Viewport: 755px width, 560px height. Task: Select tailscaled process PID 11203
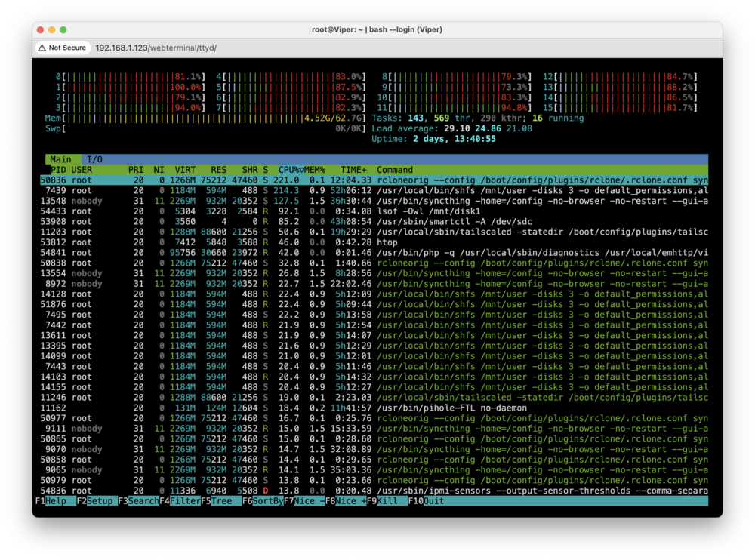pyautogui.click(x=374, y=232)
